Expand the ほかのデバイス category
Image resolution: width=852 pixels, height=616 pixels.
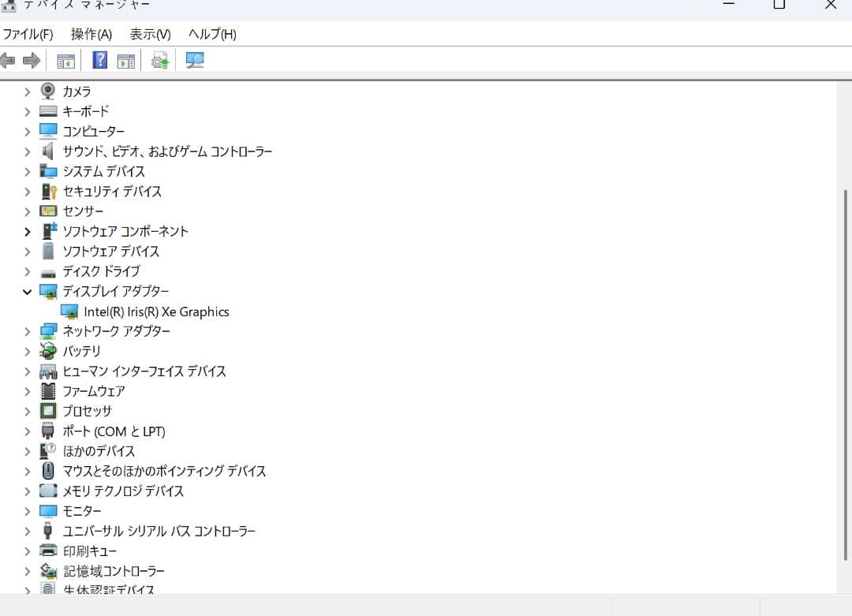click(x=27, y=451)
